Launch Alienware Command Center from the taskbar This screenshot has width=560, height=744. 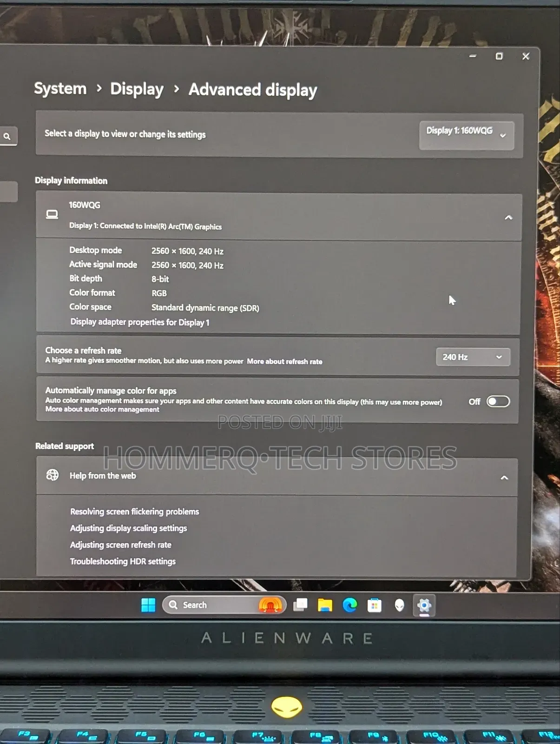tap(399, 605)
